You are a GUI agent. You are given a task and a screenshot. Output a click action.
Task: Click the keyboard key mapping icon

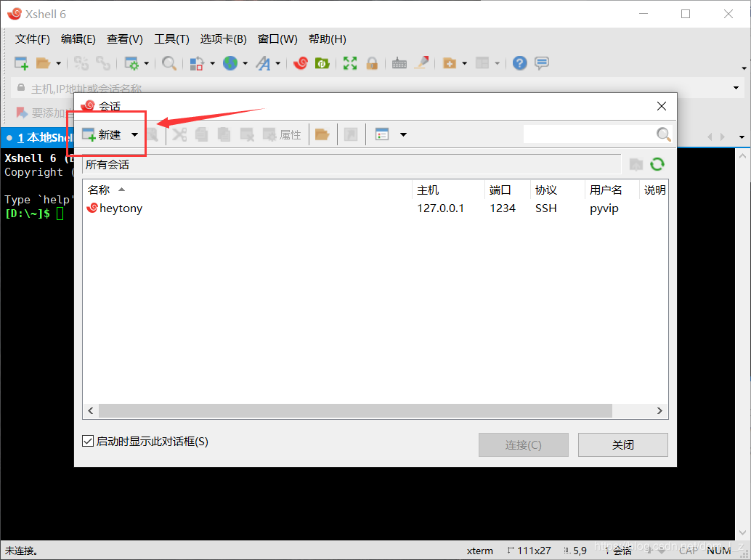[x=399, y=63]
